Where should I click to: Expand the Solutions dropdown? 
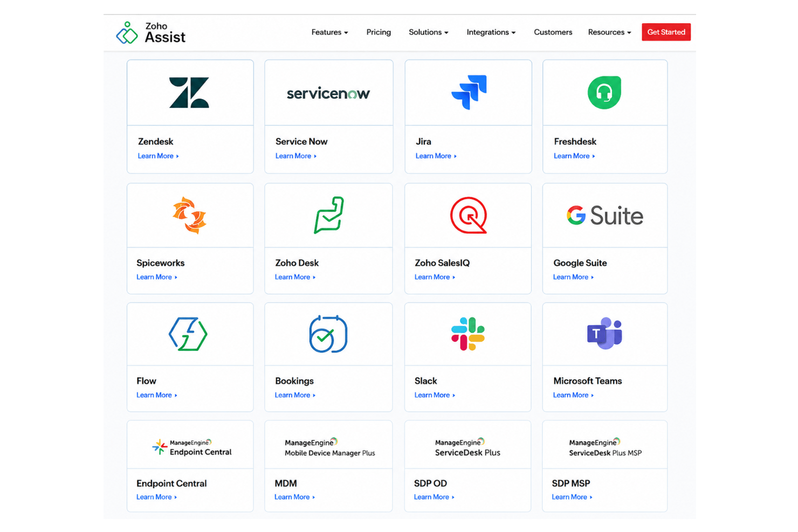coord(429,32)
